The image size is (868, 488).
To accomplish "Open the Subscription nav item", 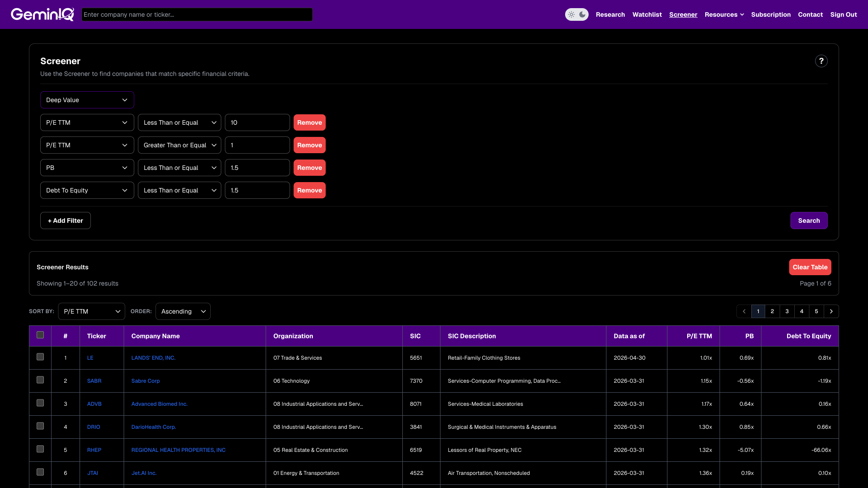I will [x=771, y=14].
